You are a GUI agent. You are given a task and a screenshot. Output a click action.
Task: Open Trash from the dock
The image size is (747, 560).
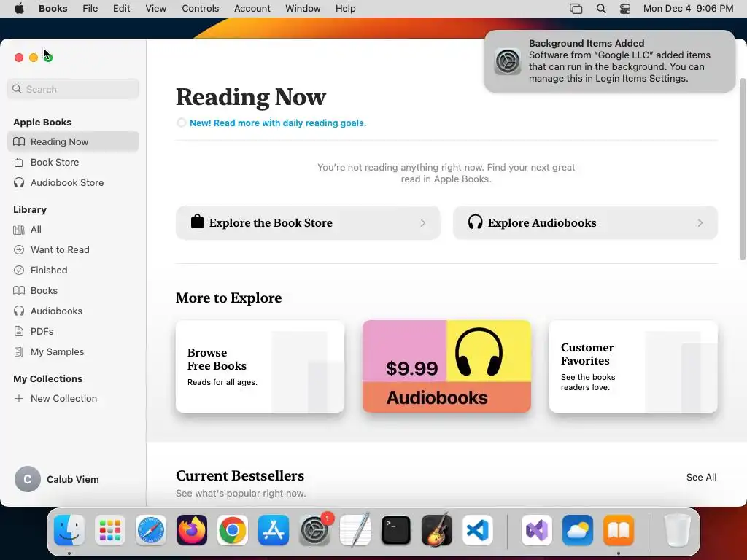677,530
